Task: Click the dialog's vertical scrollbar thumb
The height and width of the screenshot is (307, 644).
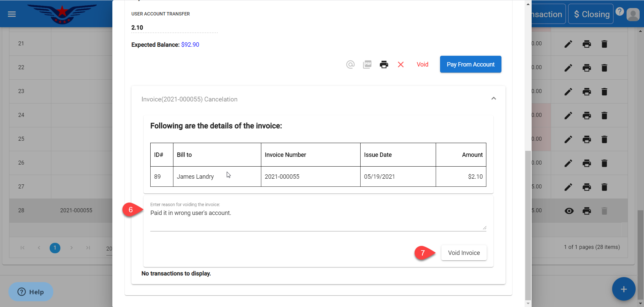Action: click(528, 225)
